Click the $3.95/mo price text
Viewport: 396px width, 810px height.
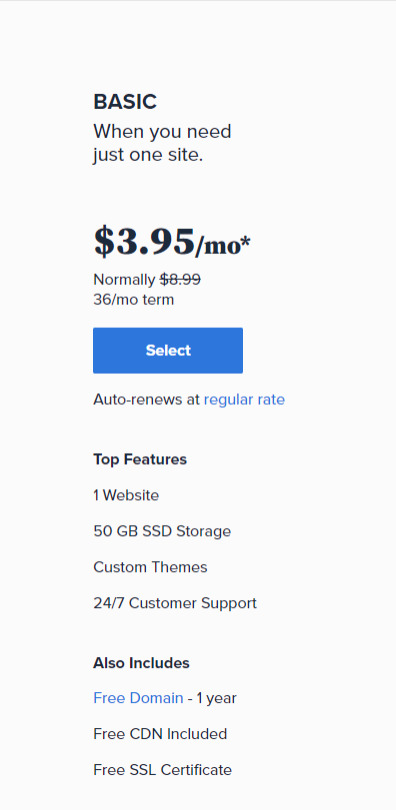[171, 242]
